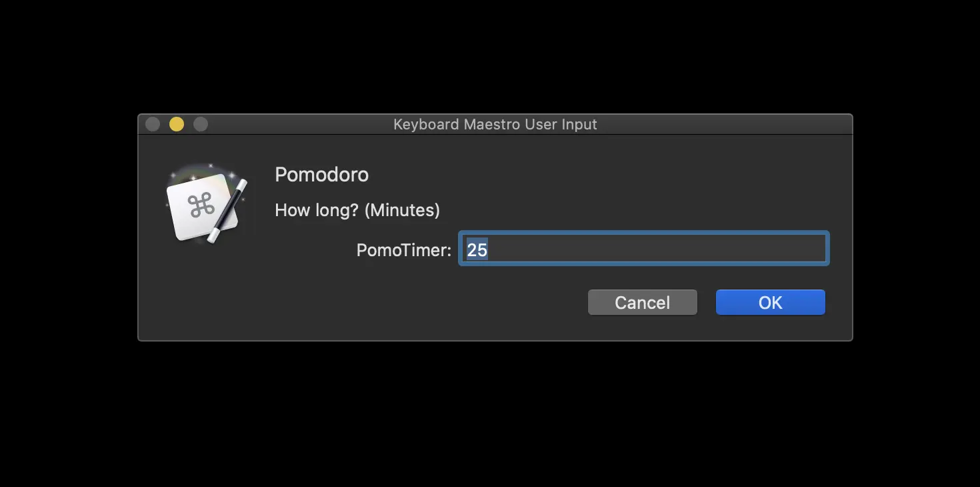Click the "Keyboard Maestro User Input" title
The height and width of the screenshot is (487, 980).
click(x=495, y=124)
